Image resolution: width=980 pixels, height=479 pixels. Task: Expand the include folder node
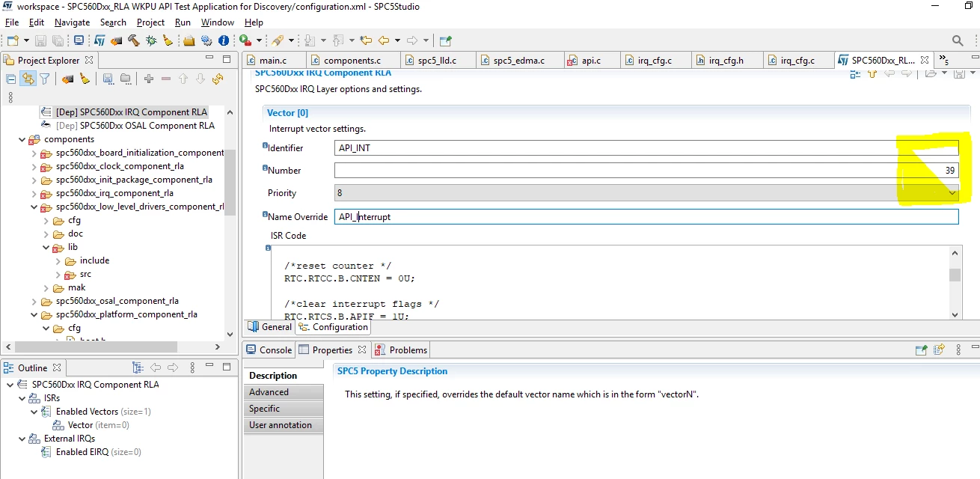pos(58,260)
